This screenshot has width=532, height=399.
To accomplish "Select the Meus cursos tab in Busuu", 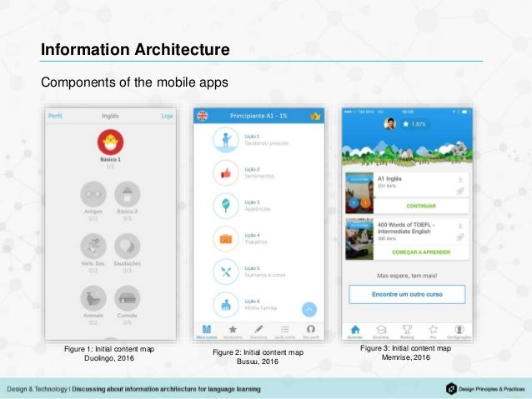I will point(206,332).
